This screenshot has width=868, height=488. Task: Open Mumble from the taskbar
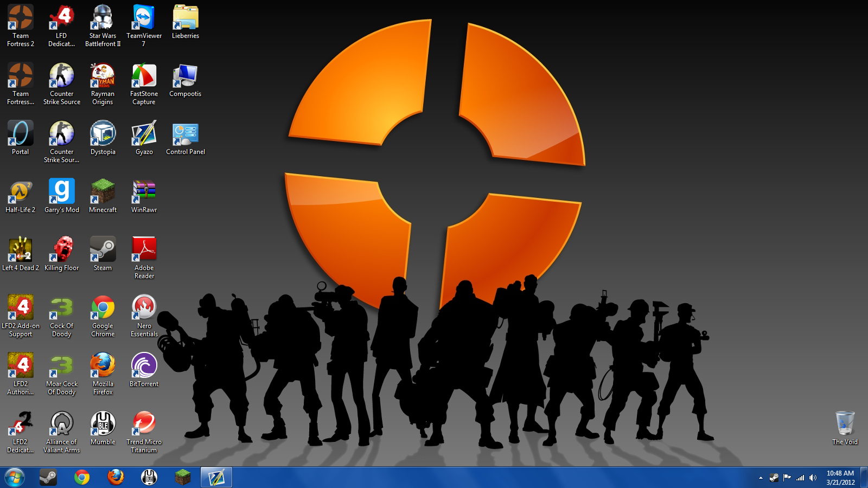(x=149, y=478)
